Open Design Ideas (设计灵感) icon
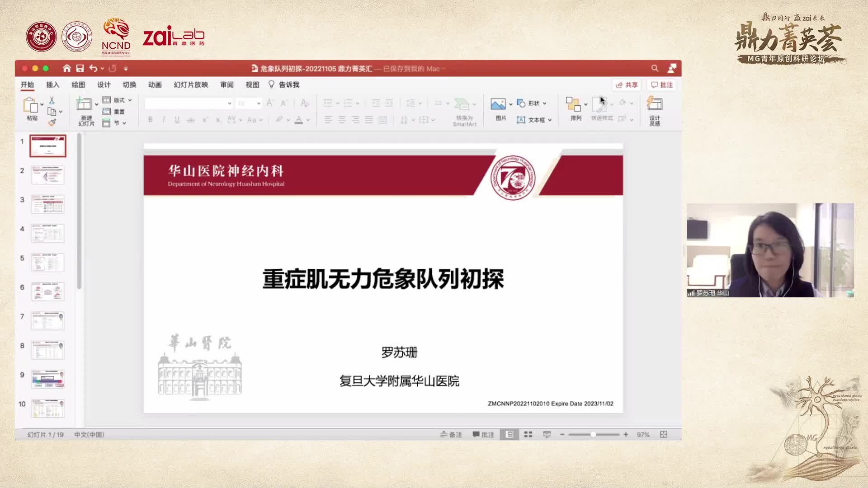This screenshot has width=868, height=488. pyautogui.click(x=654, y=105)
